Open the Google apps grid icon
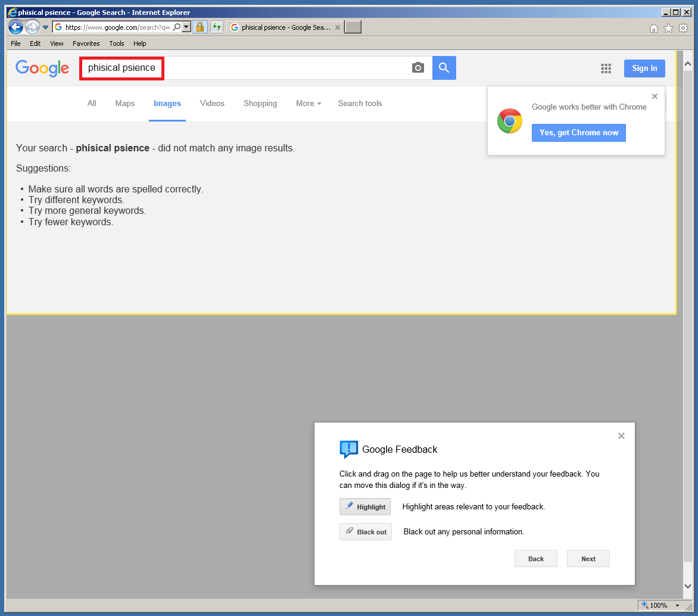698x616 pixels. pos(606,68)
